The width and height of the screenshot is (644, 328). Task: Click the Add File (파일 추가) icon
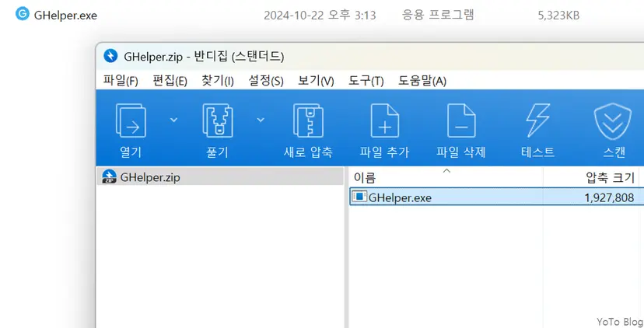click(x=384, y=120)
